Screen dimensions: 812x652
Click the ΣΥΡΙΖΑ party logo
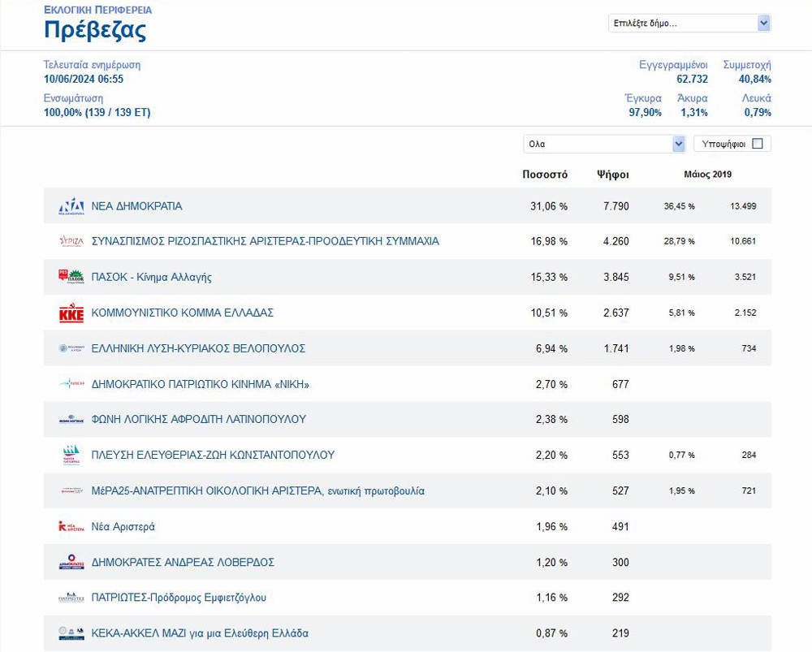click(x=71, y=241)
